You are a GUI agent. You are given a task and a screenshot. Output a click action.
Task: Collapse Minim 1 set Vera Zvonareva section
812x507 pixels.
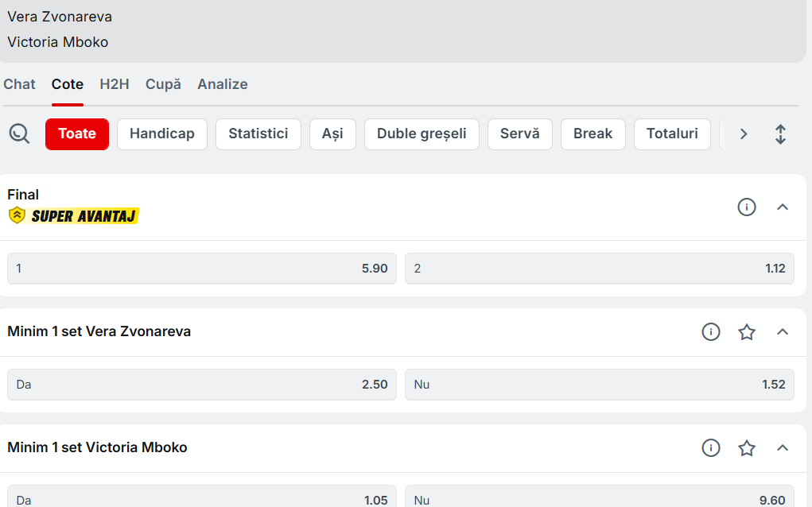782,331
